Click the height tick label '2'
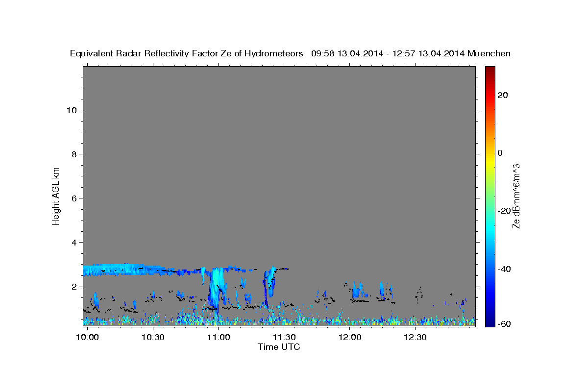588x392 pixels. point(74,287)
